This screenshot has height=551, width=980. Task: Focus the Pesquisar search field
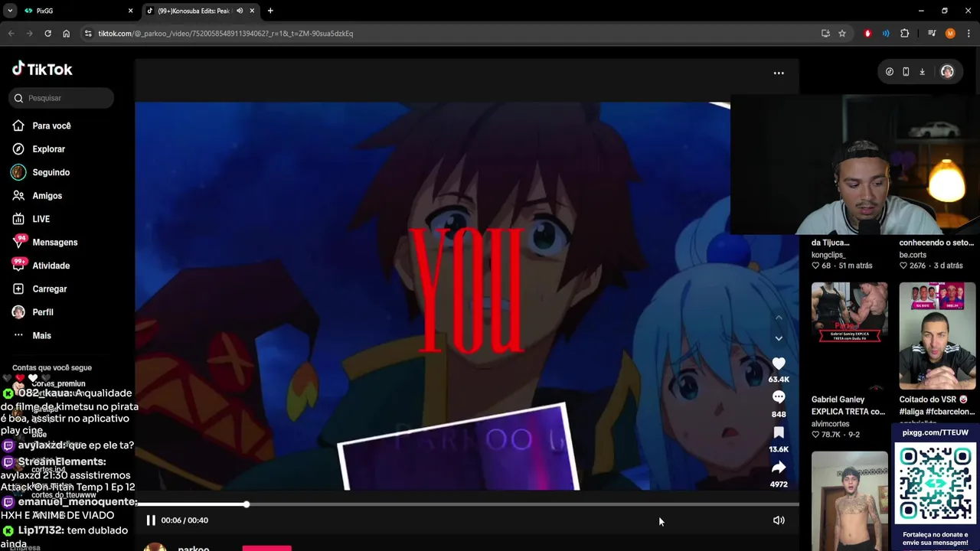[x=62, y=98]
